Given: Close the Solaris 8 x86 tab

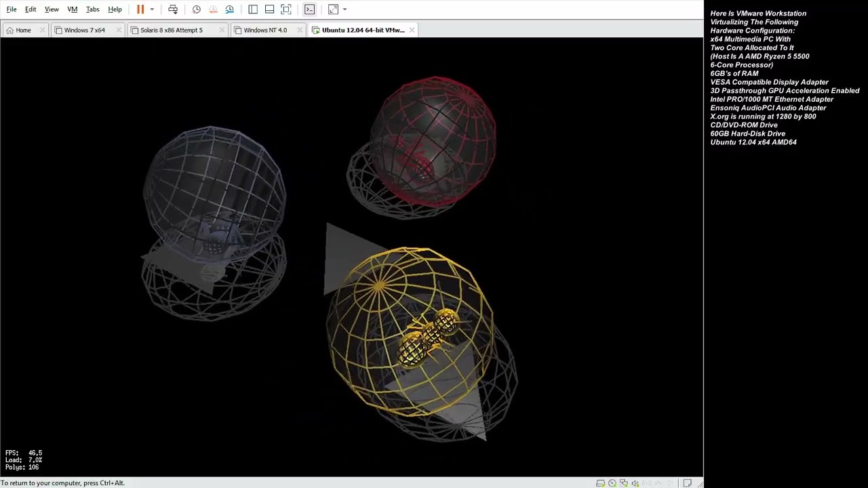Looking at the screenshot, I should (222, 30).
